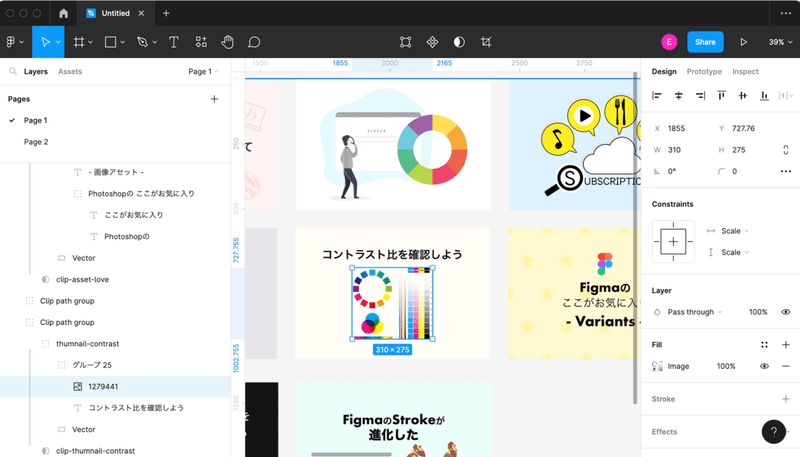Toggle Image fill visibility eye

[x=764, y=366]
